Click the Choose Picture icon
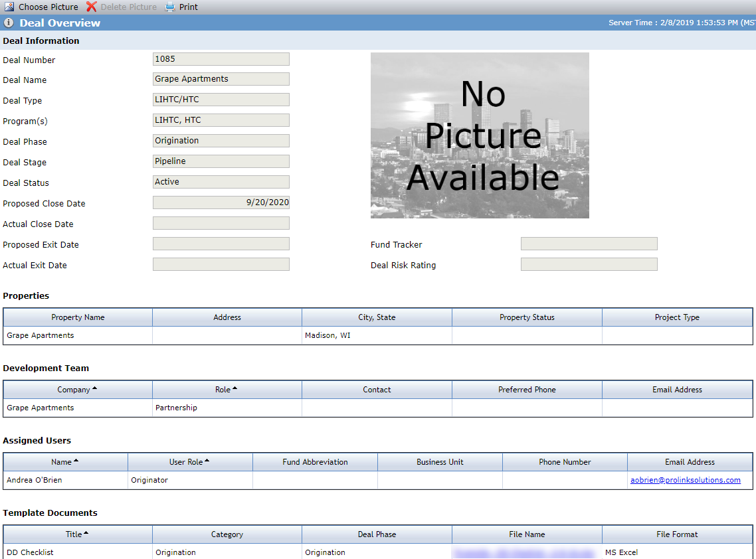Image resolution: width=756 pixels, height=559 pixels. [9, 7]
